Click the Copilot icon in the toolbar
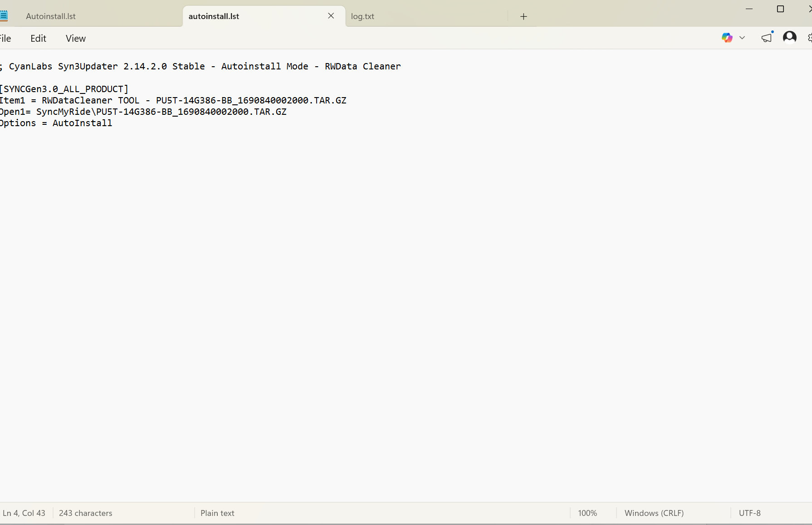Viewport: 812px width, 525px height. pyautogui.click(x=727, y=38)
